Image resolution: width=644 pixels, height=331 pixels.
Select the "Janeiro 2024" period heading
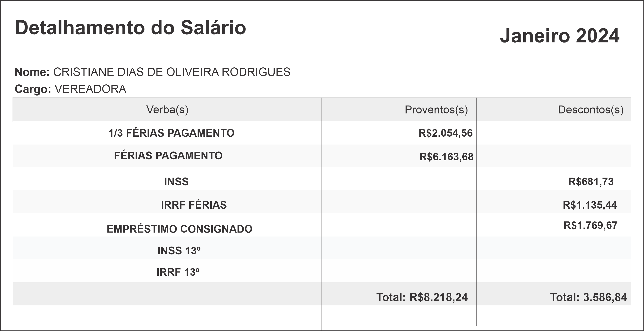pyautogui.click(x=560, y=36)
